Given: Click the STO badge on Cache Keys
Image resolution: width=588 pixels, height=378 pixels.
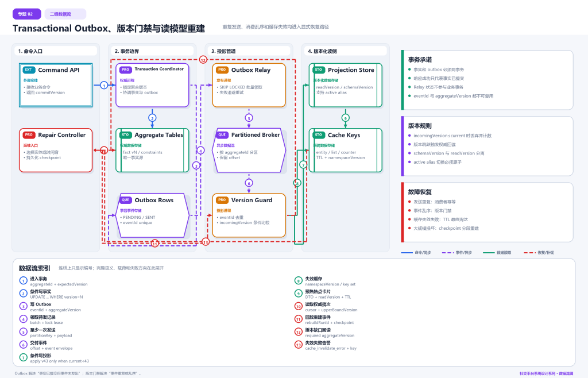Looking at the screenshot, I should pyautogui.click(x=318, y=134).
